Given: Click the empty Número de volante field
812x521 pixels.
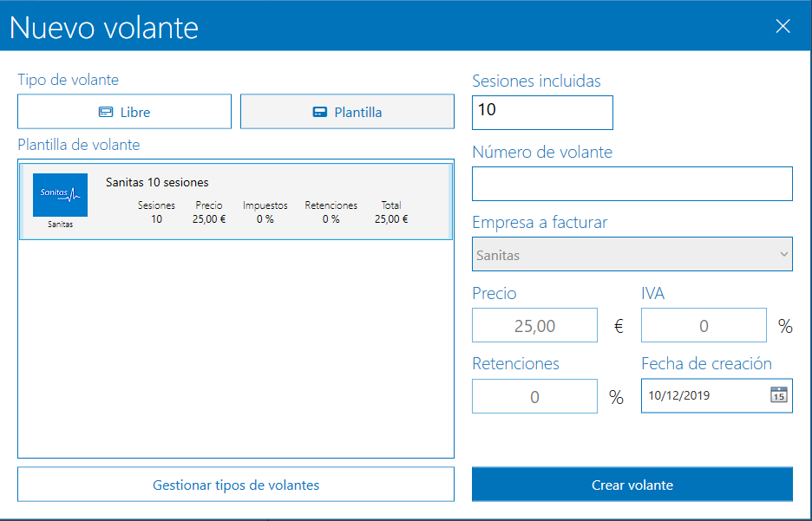Looking at the screenshot, I should coord(632,184).
